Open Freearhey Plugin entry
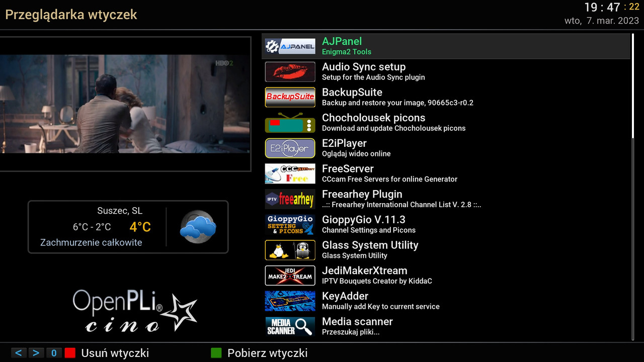The height and width of the screenshot is (362, 644). 446,199
